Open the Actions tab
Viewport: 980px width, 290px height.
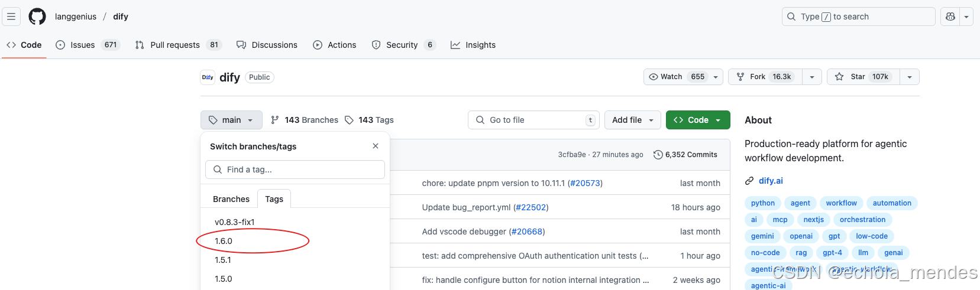pos(335,45)
